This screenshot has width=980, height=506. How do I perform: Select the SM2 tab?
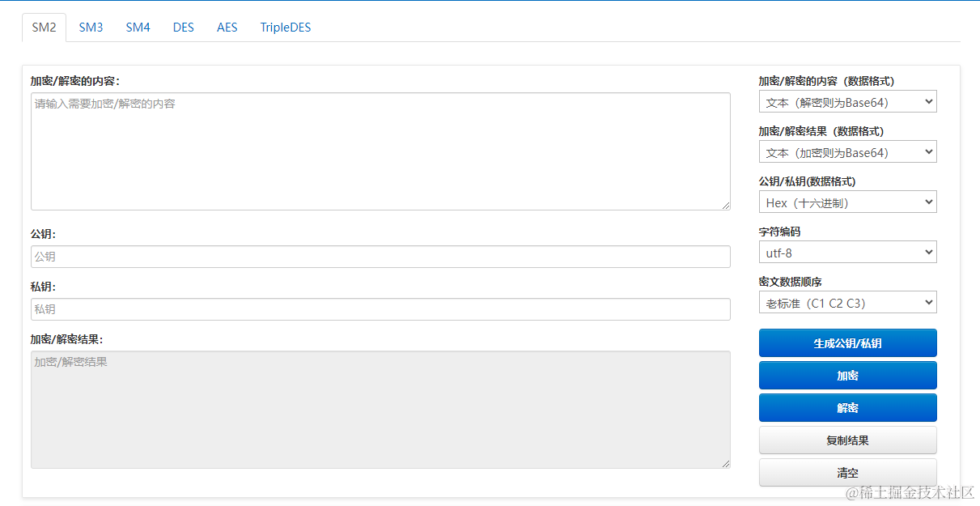tap(44, 28)
